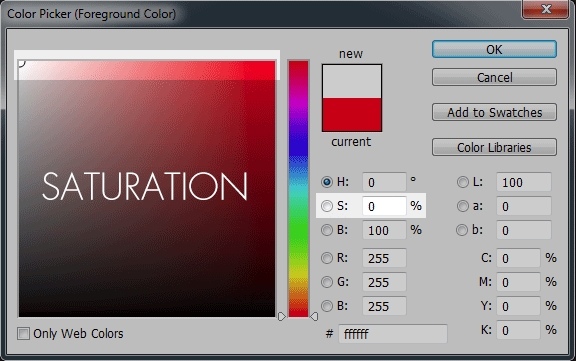Click the right hue slider arrow handle
This screenshot has width=576, height=361.
pos(314,316)
